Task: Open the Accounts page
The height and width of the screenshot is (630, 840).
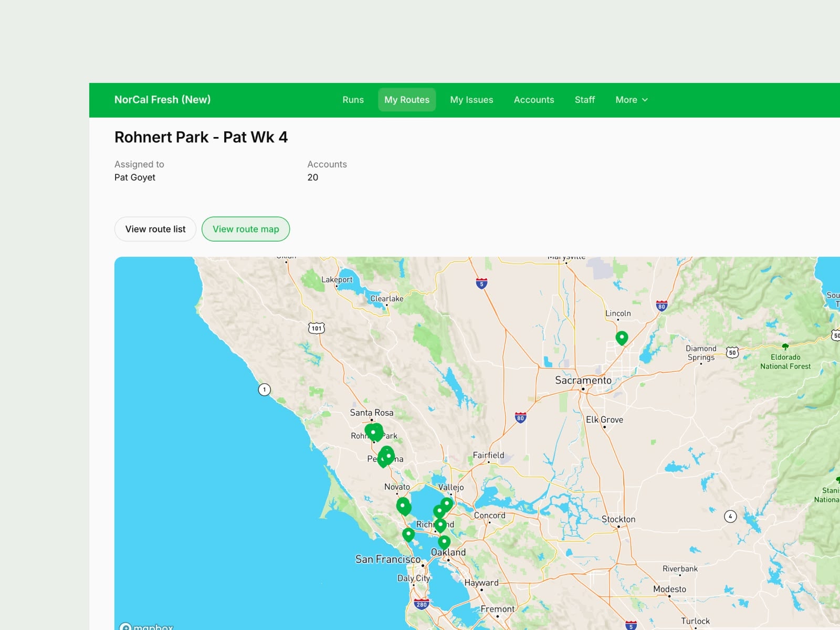Action: coord(534,100)
